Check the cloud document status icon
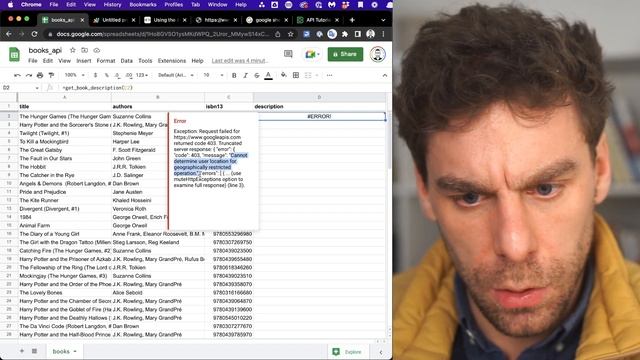The height and width of the screenshot is (360, 640). tap(97, 50)
